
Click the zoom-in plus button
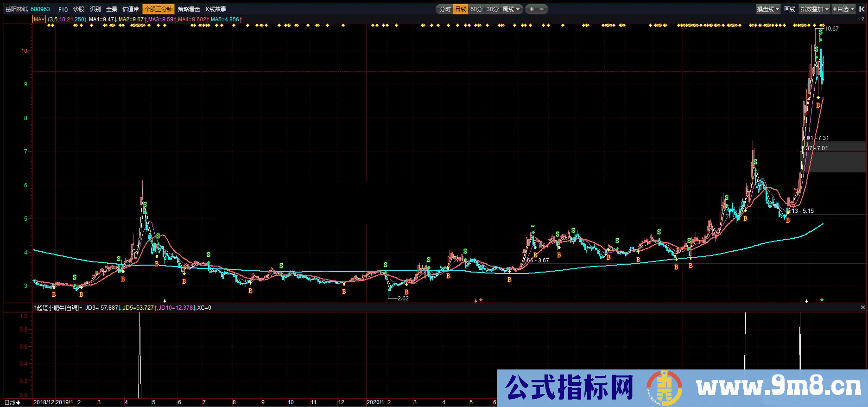click(532, 9)
